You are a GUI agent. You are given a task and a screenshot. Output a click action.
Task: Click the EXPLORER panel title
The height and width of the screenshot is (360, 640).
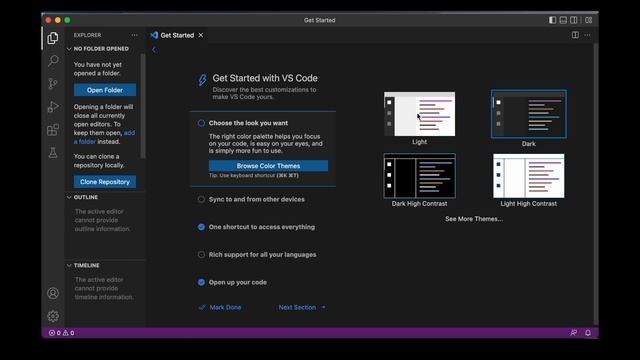(x=87, y=35)
